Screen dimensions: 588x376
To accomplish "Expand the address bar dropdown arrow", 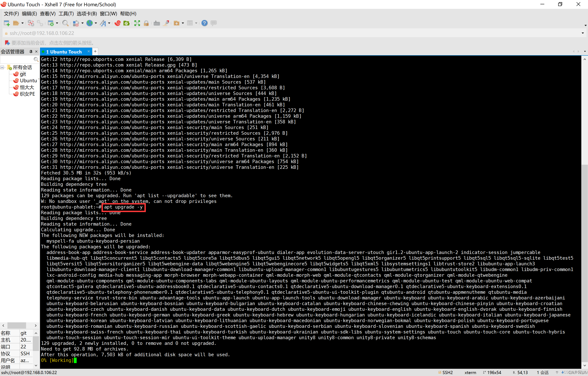I will tap(583, 33).
